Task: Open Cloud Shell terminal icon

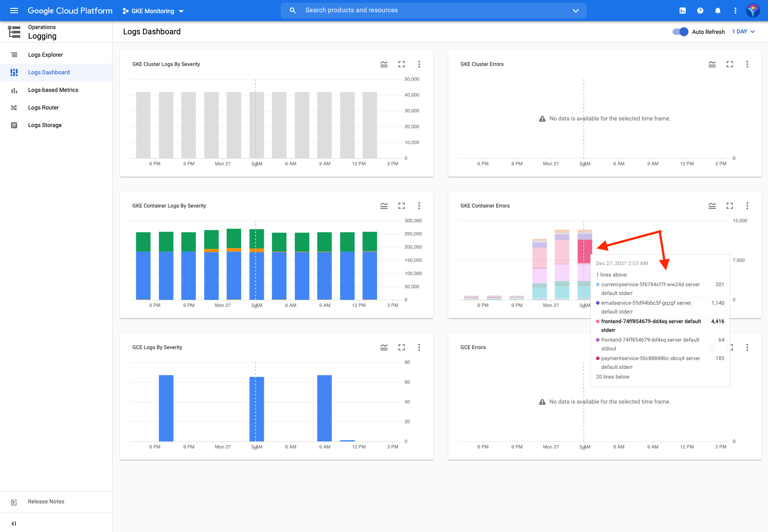Action: (683, 11)
